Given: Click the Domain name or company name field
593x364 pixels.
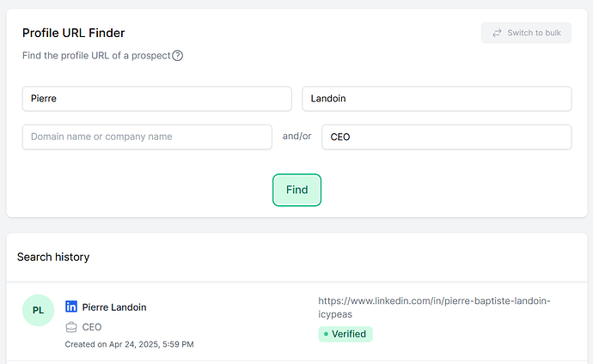Looking at the screenshot, I should [x=147, y=136].
